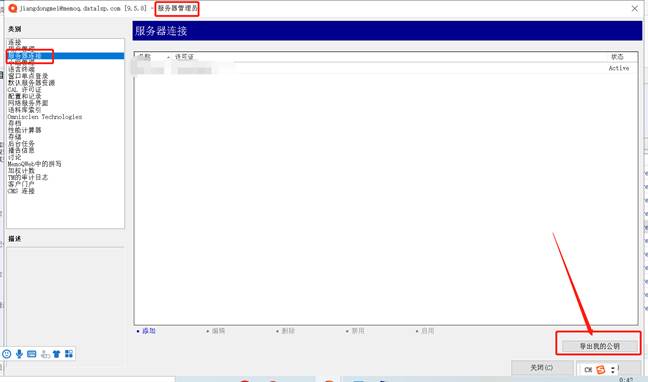Click the 导出我的公钥 button
Viewport: 648px width, 382px height.
pos(599,346)
